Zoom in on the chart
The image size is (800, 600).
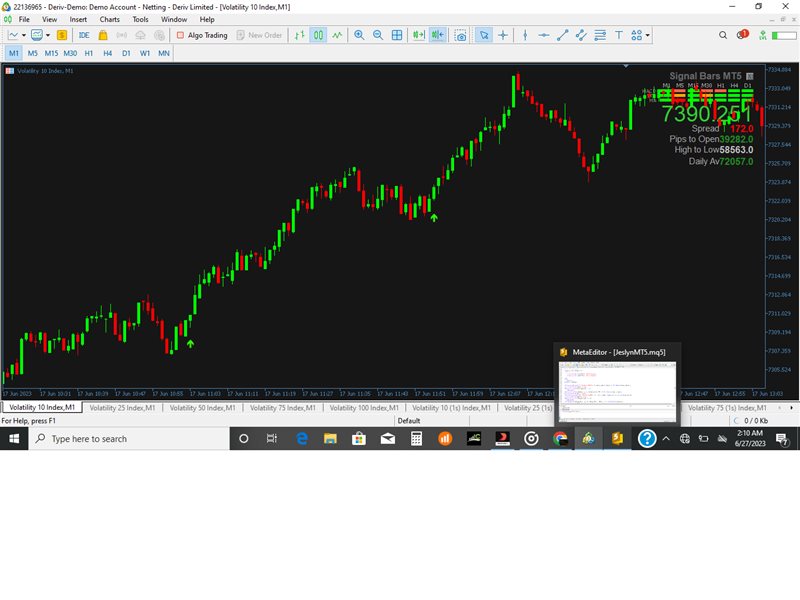tap(359, 35)
